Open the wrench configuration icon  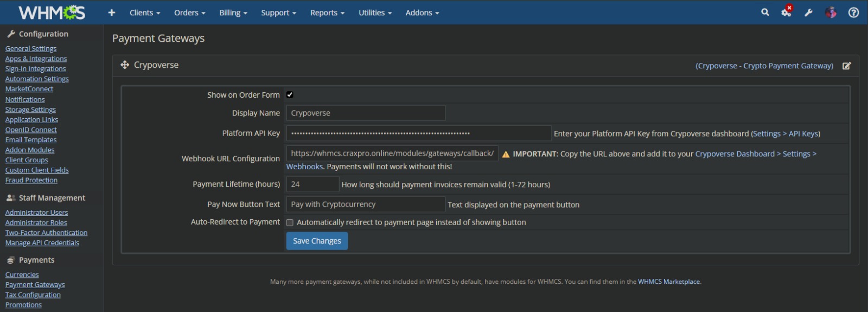808,12
